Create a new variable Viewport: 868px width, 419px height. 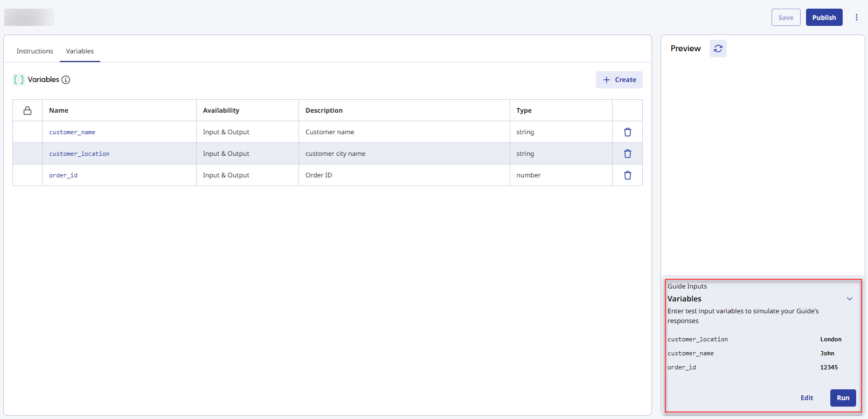619,80
